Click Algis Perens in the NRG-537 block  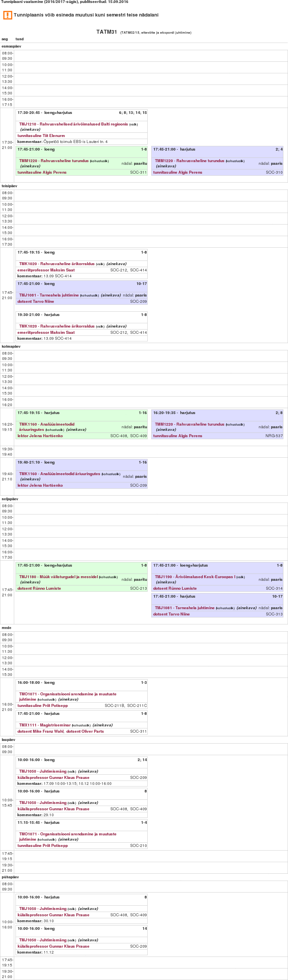click(x=178, y=436)
